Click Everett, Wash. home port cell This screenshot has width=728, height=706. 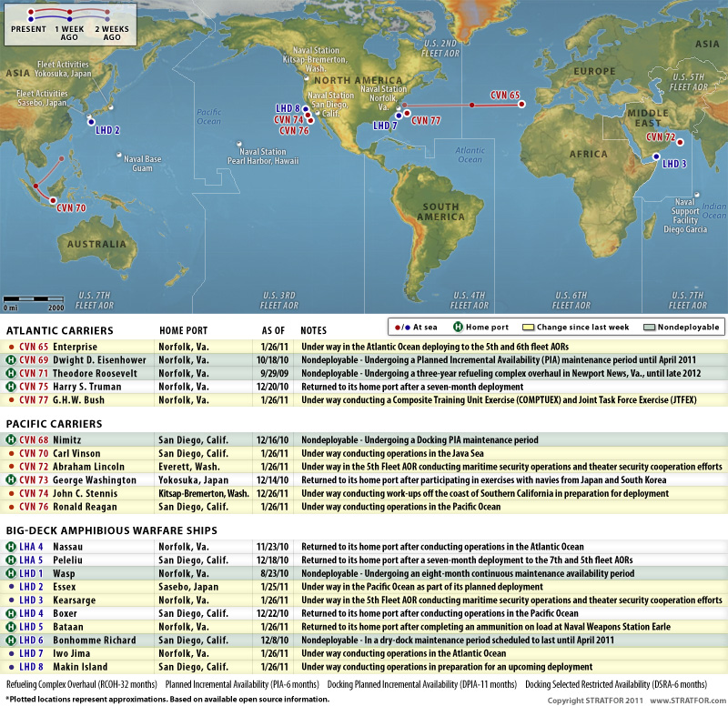coord(187,467)
